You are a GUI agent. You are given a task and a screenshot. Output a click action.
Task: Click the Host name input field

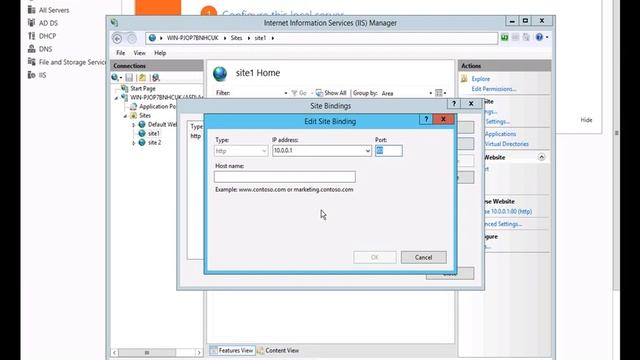click(284, 177)
